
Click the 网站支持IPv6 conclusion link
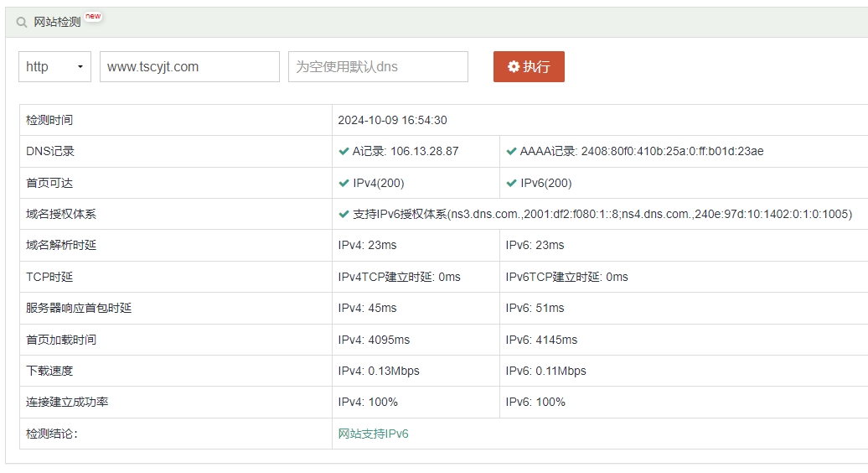coord(373,434)
